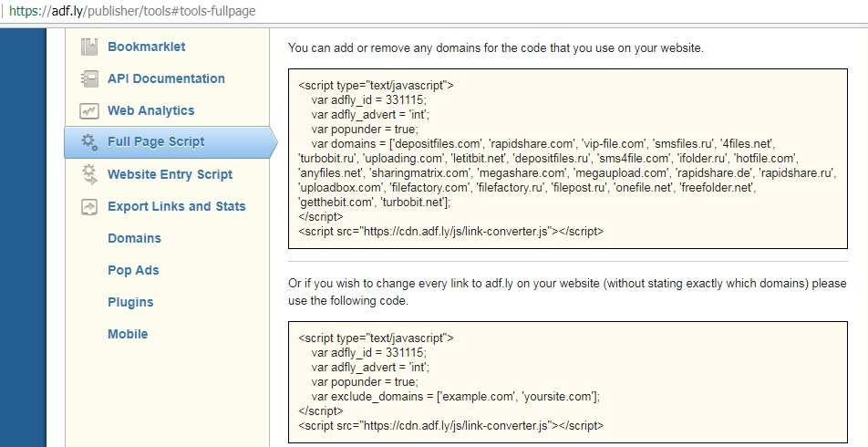
Task: Open the Domains link
Action: click(135, 238)
